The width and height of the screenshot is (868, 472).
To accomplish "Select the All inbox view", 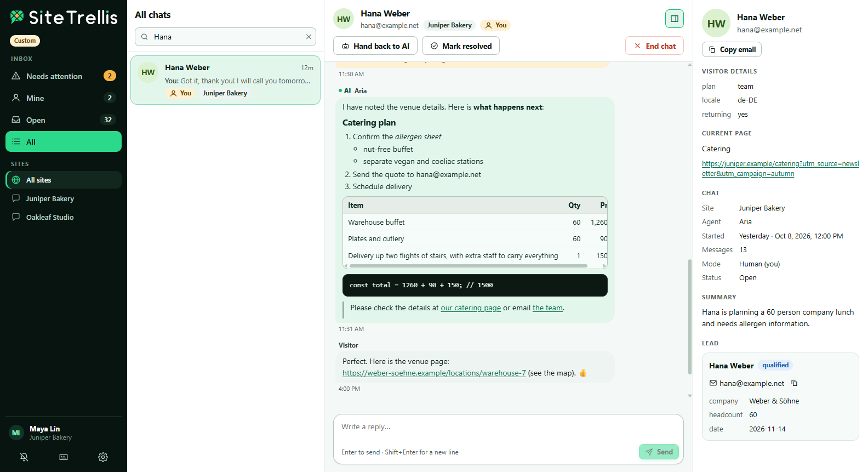I will tap(64, 142).
